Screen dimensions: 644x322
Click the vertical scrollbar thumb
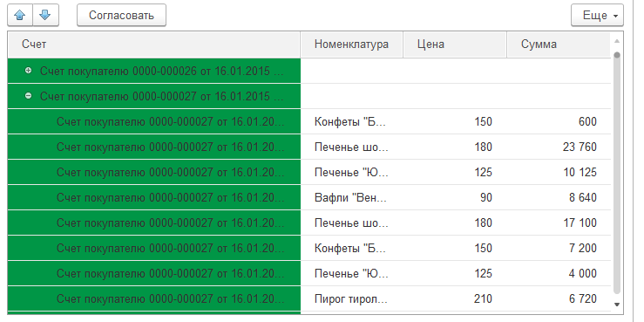[x=616, y=173]
